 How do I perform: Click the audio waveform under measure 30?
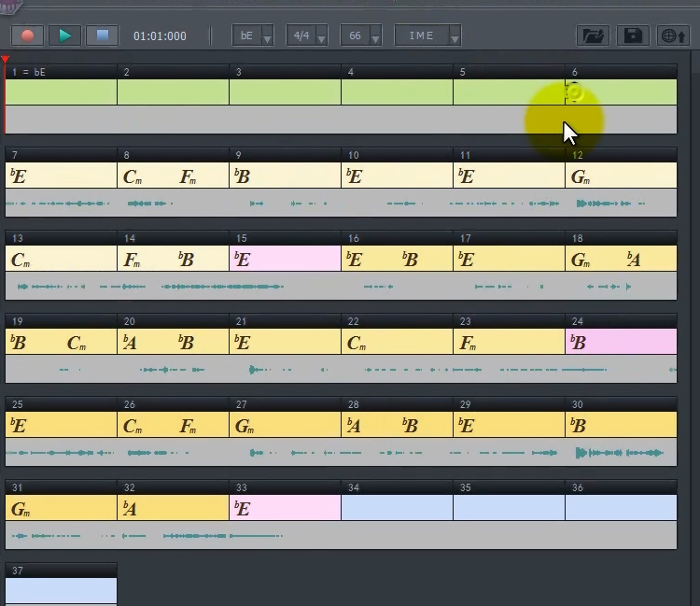(620, 453)
